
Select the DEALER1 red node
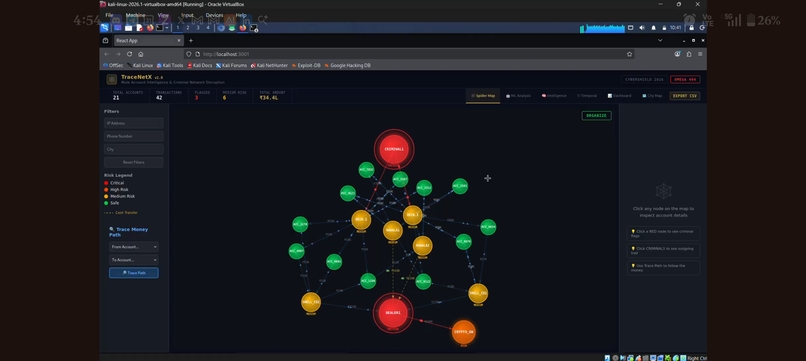click(x=393, y=313)
